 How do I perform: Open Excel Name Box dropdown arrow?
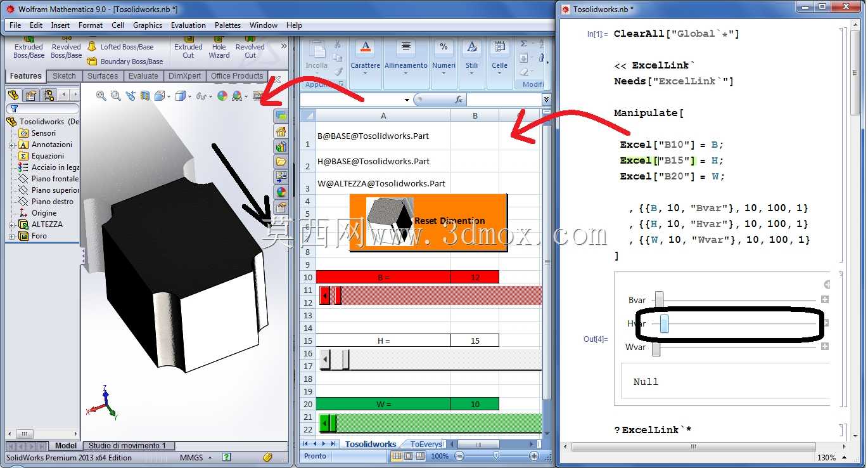(407, 100)
